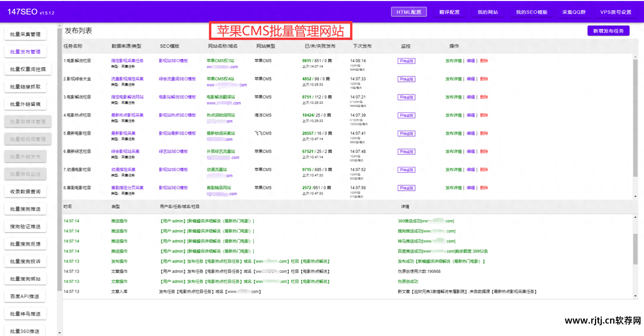Viewport: 644px width, 336px height.
Task: Go to 我的网站 section
Action: coord(487,11)
